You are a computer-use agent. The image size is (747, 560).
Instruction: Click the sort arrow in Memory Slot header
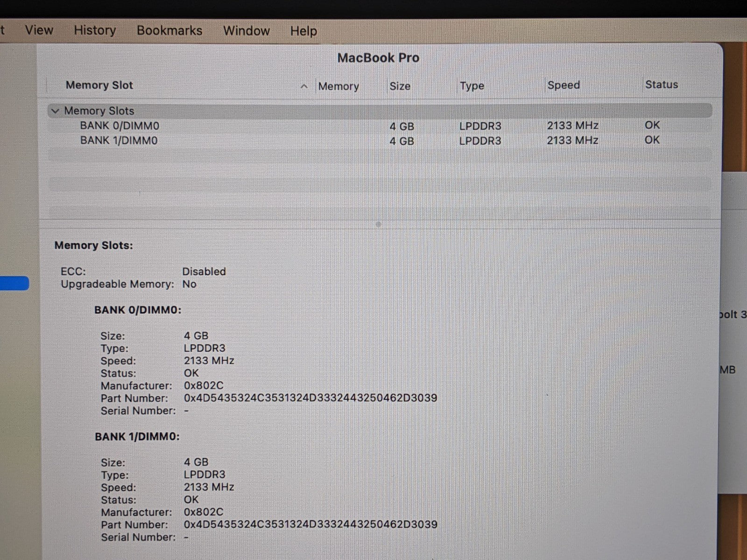click(304, 86)
